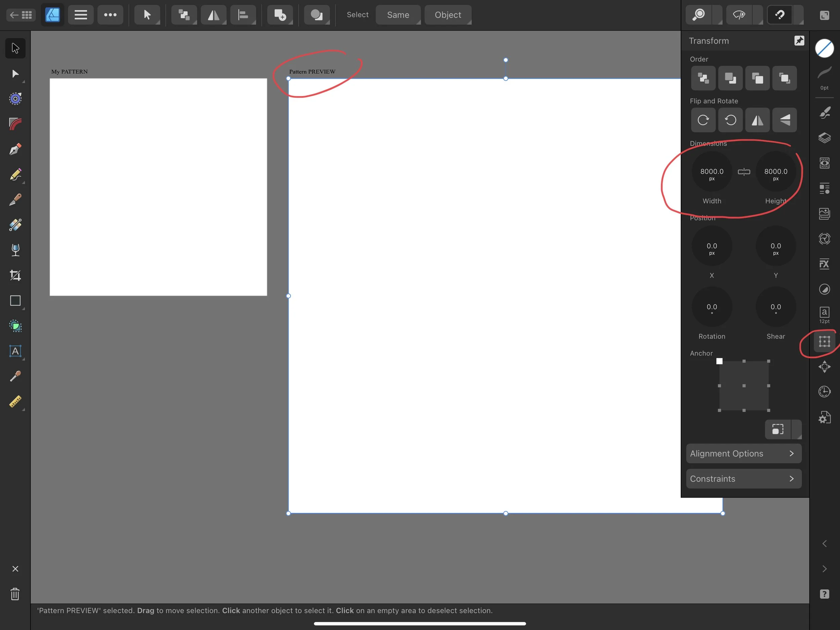Open the Layers panel in the right studio
This screenshot has width=840, height=630.
(x=825, y=138)
